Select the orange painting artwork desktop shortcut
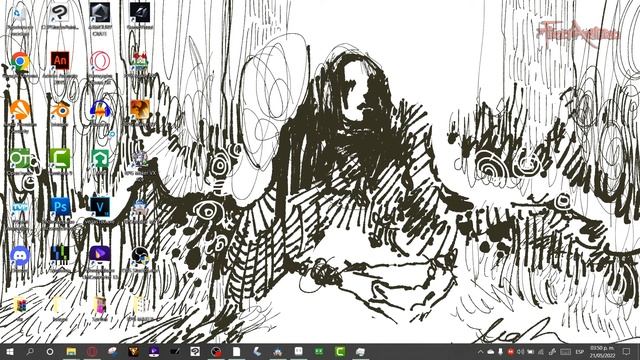Screen dimensions: 640x360 click(x=140, y=110)
